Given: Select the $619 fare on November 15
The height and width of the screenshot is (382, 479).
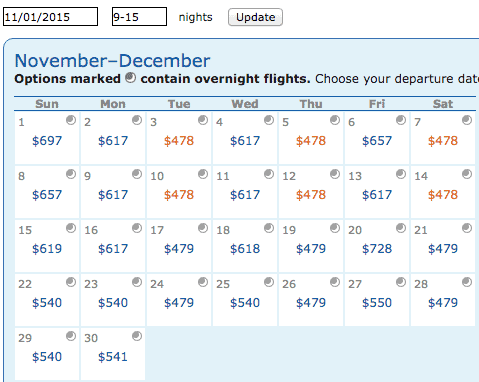Looking at the screenshot, I should (47, 249).
